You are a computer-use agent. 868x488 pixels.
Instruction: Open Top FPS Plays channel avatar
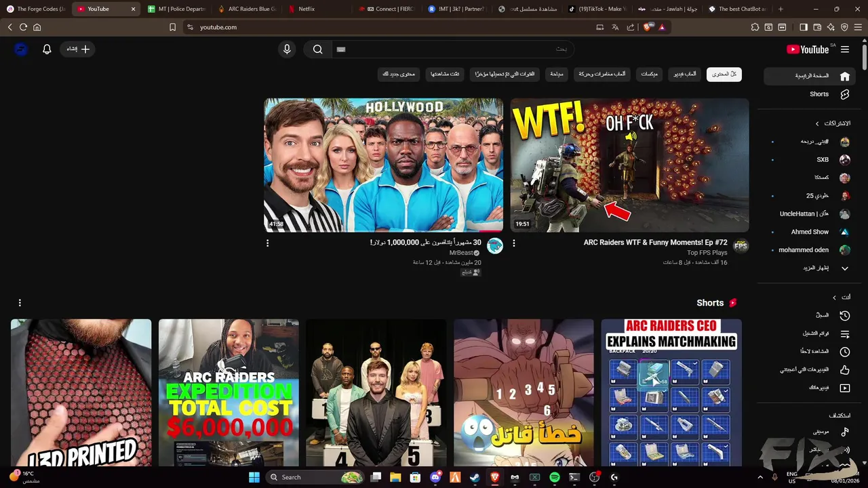(741, 246)
